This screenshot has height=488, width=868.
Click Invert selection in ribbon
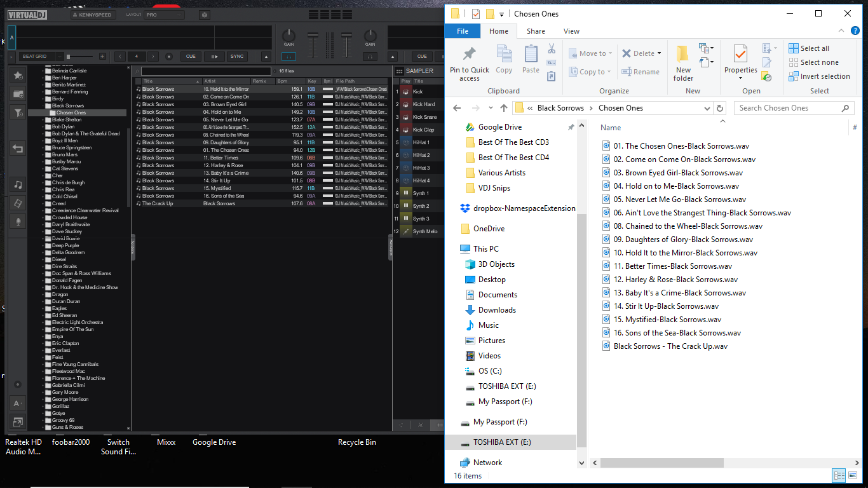(x=819, y=76)
